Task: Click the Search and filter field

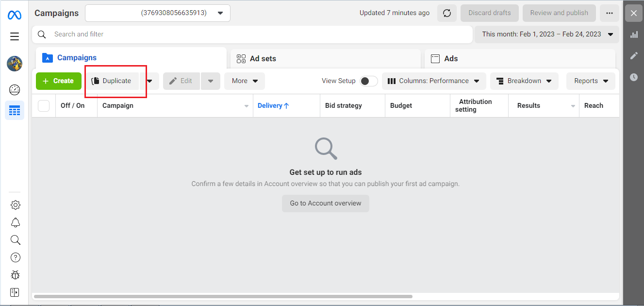Action: [252, 34]
